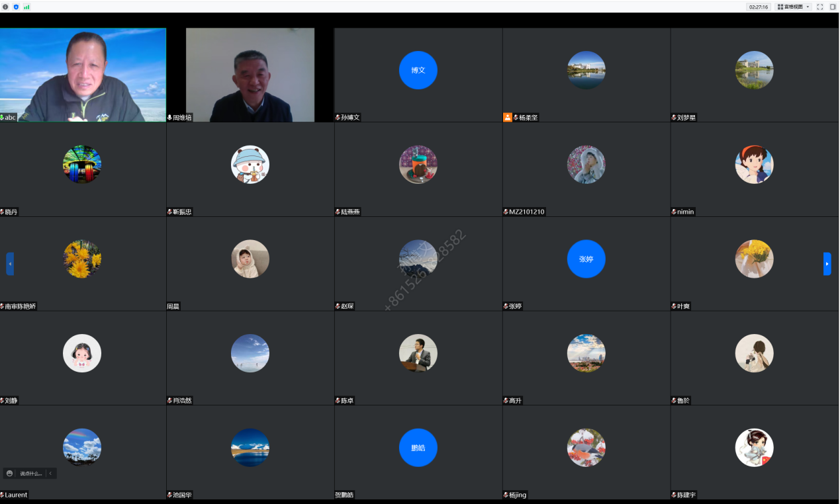Click the microphone icon next to abc

coord(2,118)
